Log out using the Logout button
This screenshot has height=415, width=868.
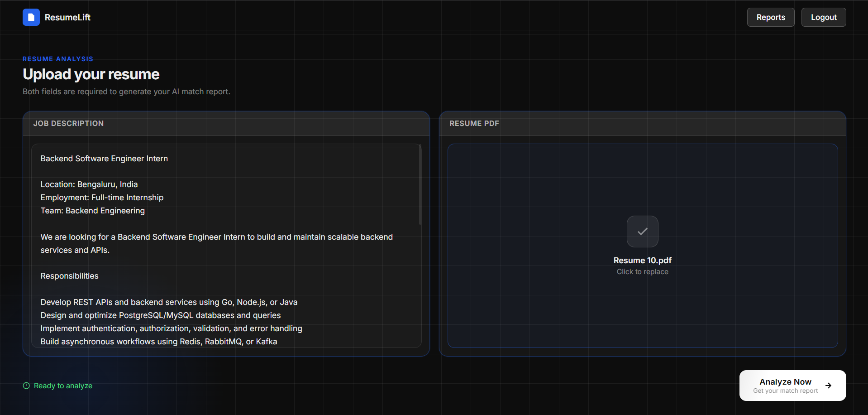(x=824, y=17)
